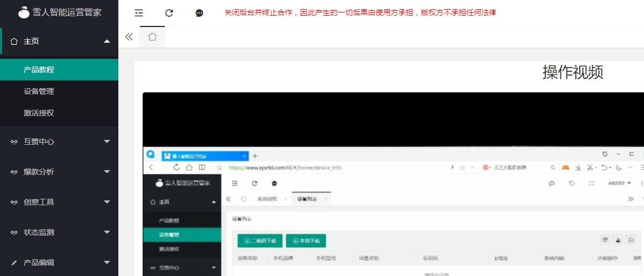Click the link icon beside 互赞中心
644x276 pixels.
pos(14,142)
